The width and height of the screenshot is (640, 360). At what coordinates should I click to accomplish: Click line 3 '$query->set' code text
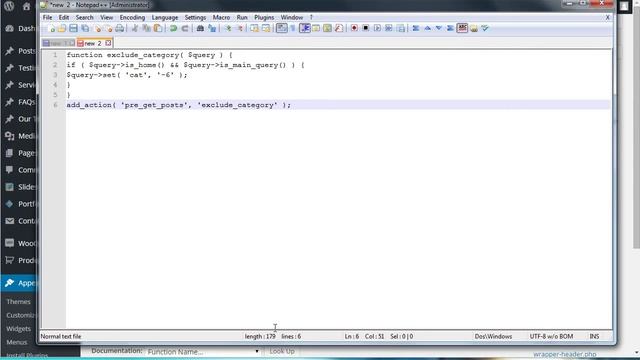point(127,75)
